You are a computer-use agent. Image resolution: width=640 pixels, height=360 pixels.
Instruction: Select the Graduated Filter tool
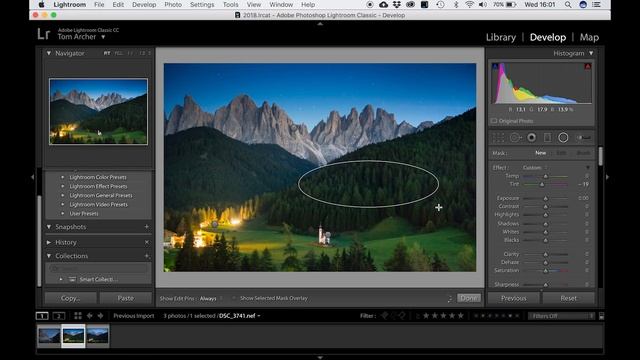pos(547,138)
